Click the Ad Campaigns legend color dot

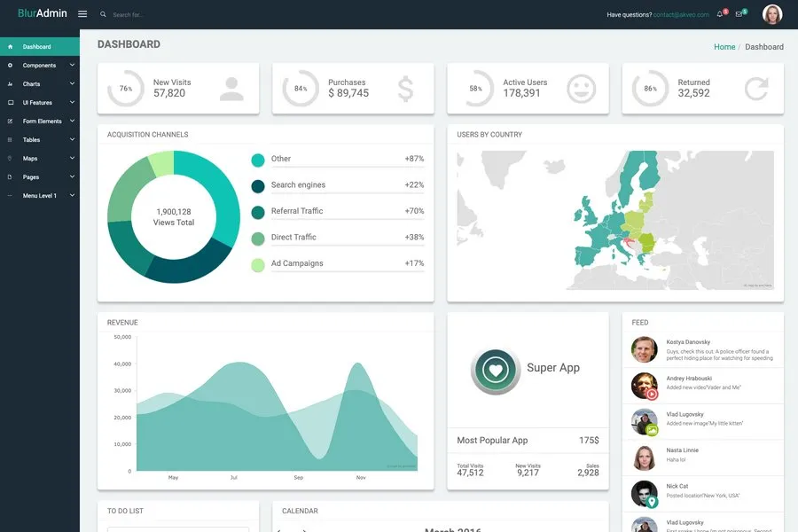(x=258, y=264)
